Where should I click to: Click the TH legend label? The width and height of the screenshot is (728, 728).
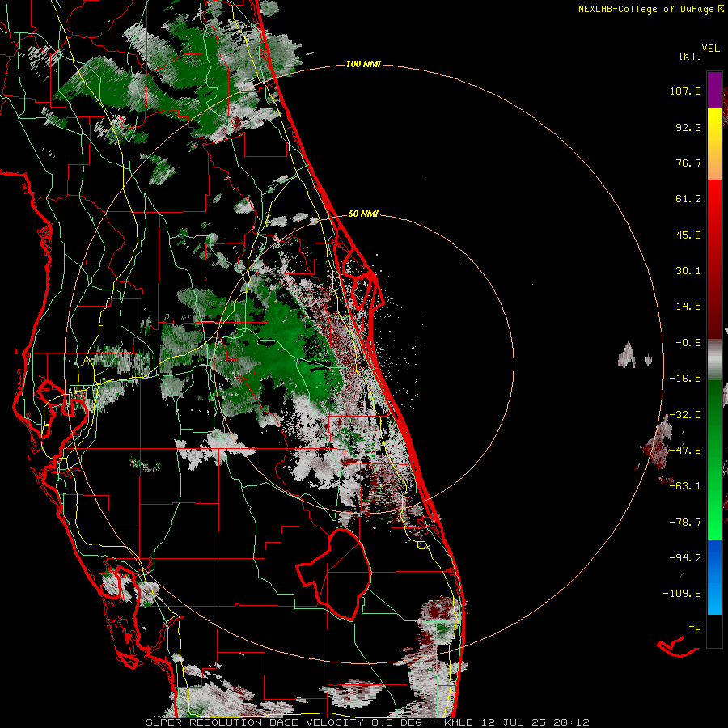click(x=695, y=630)
